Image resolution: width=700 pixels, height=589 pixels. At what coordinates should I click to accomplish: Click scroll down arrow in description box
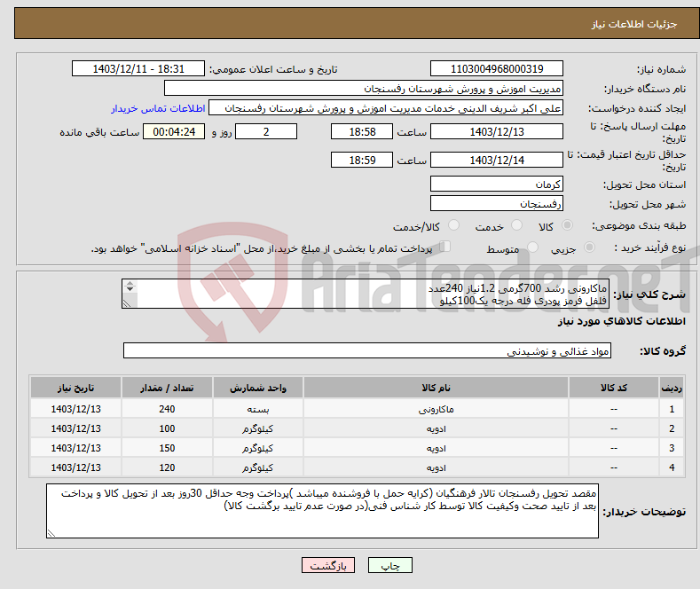pos(130,289)
